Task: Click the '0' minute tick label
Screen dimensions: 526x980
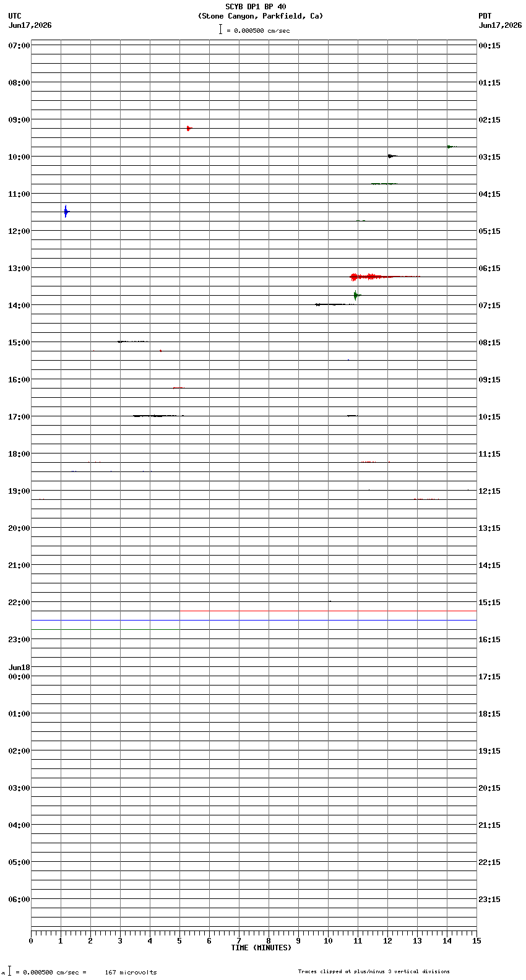Action: tap(31, 941)
